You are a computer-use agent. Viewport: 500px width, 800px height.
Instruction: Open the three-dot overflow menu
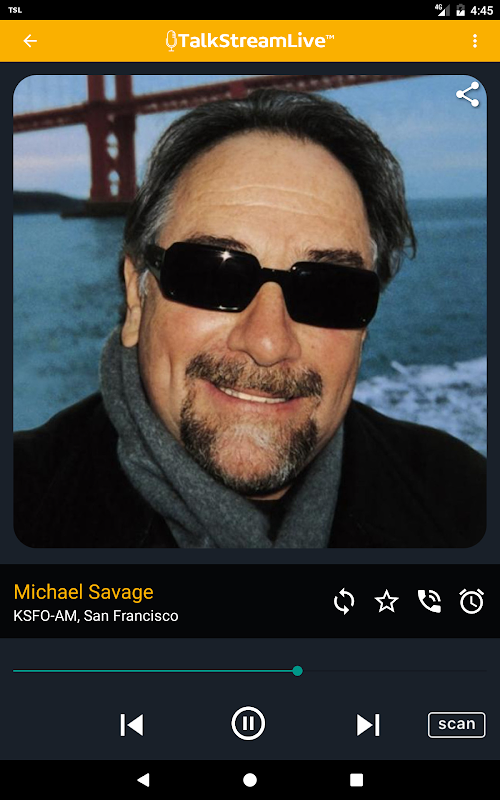tap(474, 41)
